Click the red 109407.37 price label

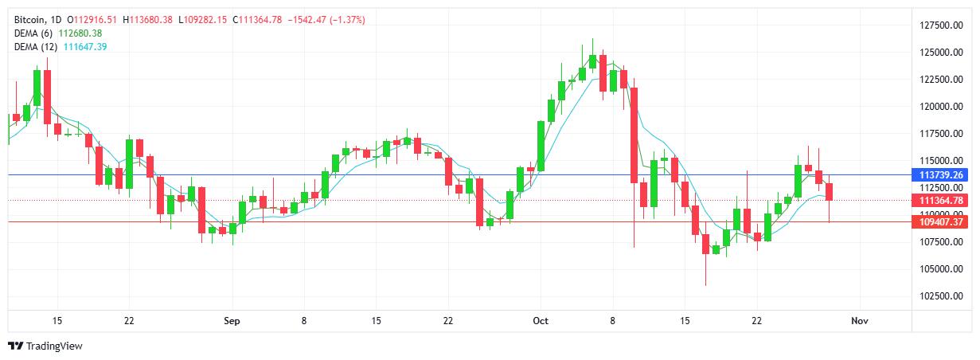(x=941, y=222)
